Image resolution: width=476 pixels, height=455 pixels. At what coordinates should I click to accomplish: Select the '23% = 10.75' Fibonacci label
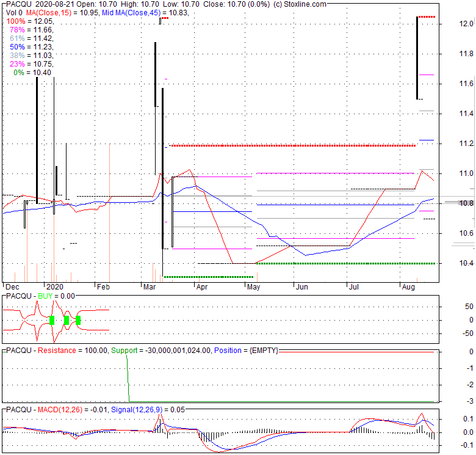pos(32,64)
